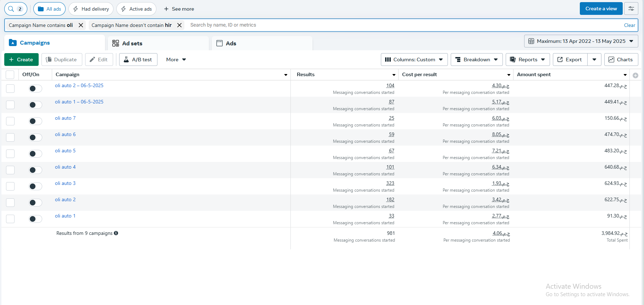Open the Breakdown dropdown

(477, 60)
